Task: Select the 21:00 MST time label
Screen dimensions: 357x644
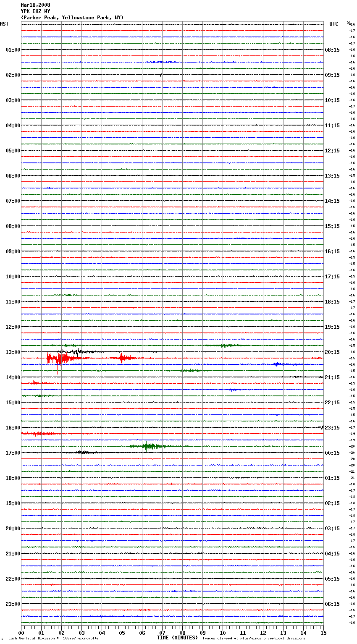Action: tap(13, 554)
